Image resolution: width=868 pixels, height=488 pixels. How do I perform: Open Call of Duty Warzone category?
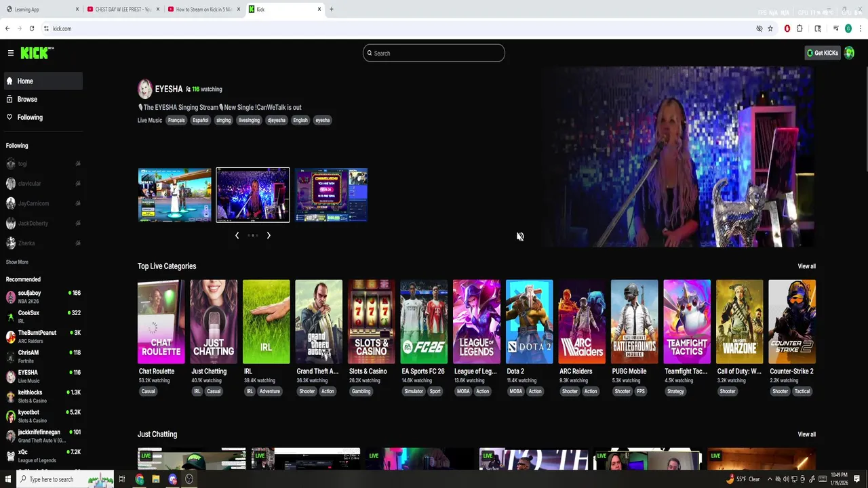[x=739, y=322]
